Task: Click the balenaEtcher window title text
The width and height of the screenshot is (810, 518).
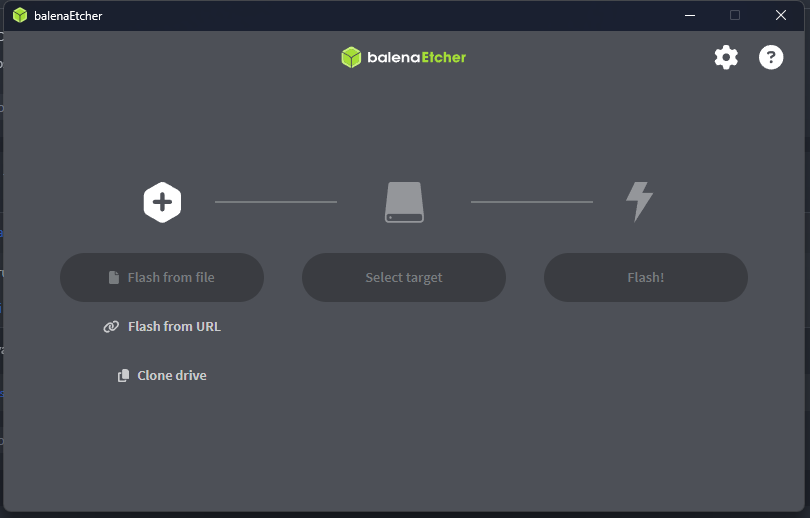Action: click(x=68, y=16)
